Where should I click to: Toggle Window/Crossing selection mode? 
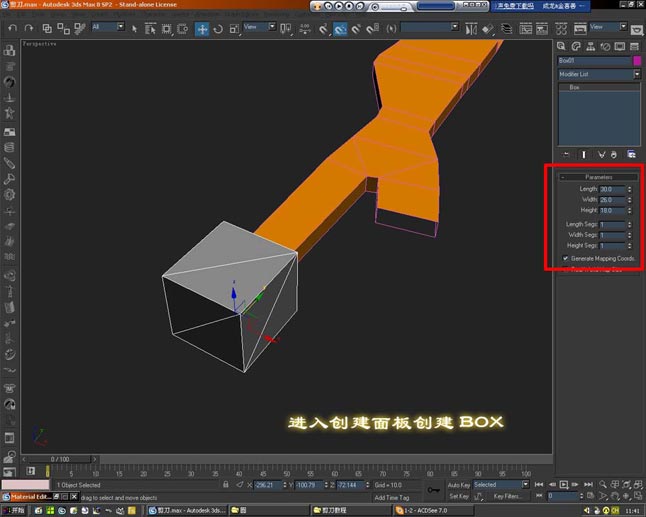tap(183, 29)
